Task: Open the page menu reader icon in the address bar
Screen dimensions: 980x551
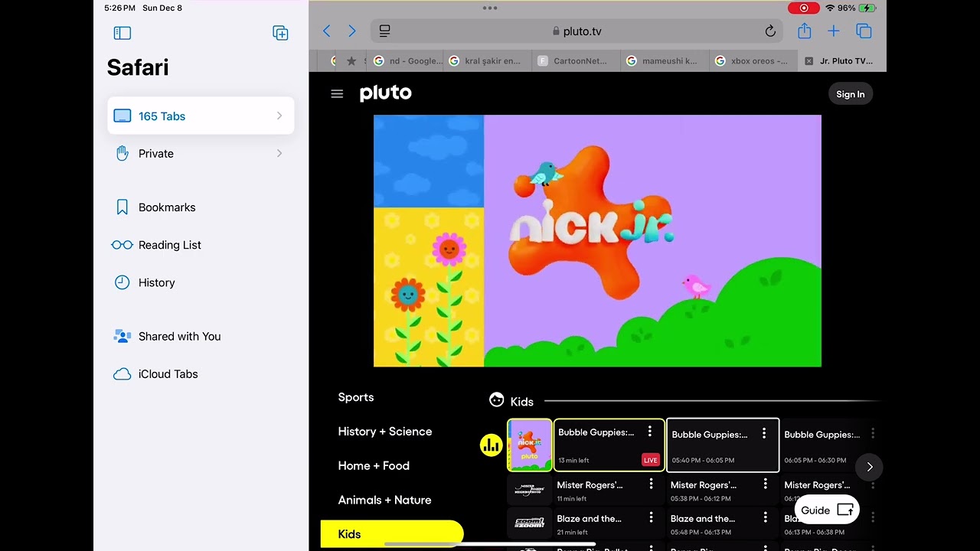Action: pyautogui.click(x=385, y=31)
